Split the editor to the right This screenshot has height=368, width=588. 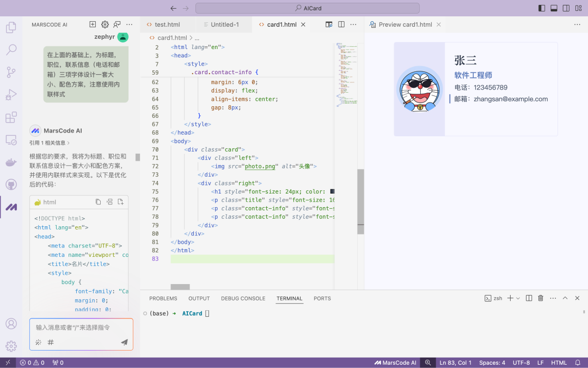pyautogui.click(x=341, y=25)
